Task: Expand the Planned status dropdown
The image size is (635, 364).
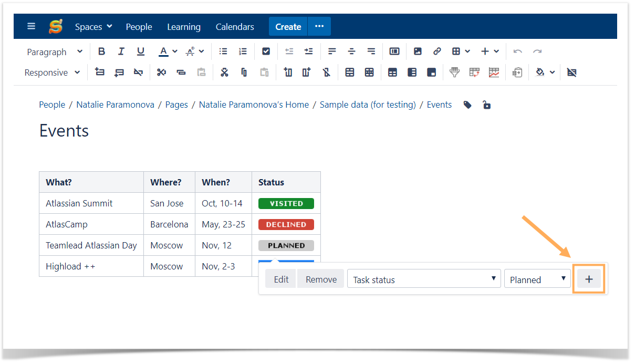Action: [537, 279]
